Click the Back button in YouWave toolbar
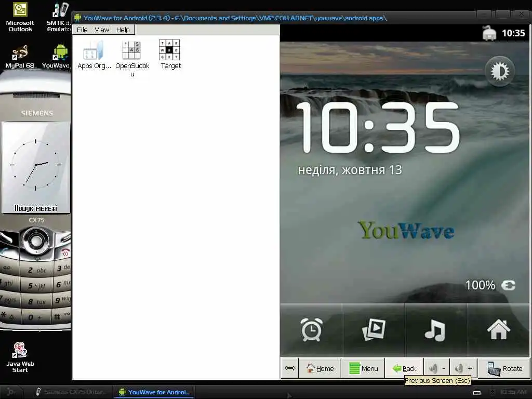 tap(404, 368)
